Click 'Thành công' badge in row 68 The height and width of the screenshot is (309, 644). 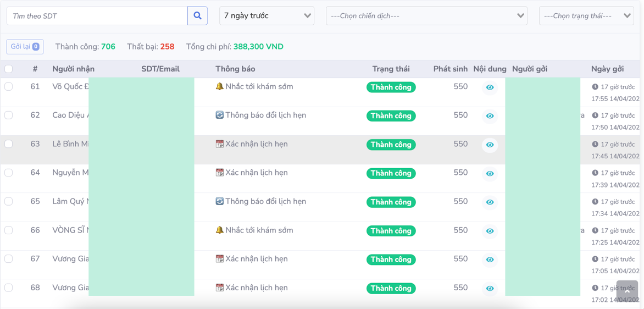click(x=391, y=289)
